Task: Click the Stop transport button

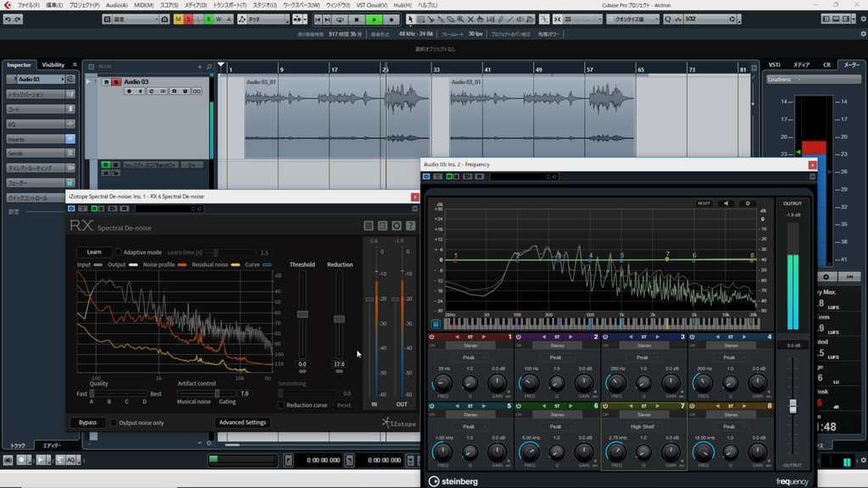Action: [x=357, y=19]
